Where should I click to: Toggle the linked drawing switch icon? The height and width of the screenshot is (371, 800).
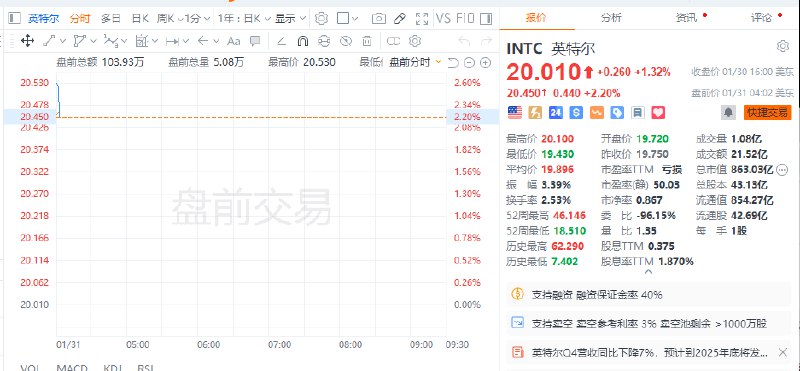(x=393, y=41)
